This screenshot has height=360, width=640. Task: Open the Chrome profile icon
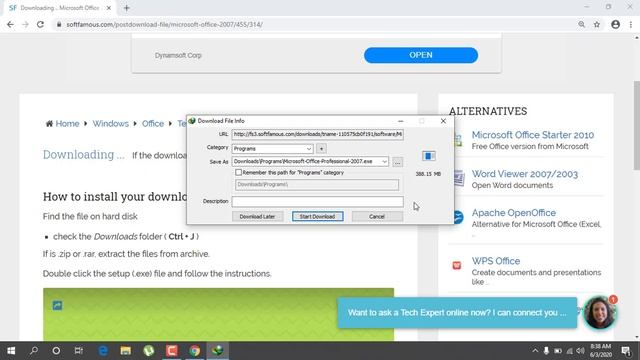(616, 24)
